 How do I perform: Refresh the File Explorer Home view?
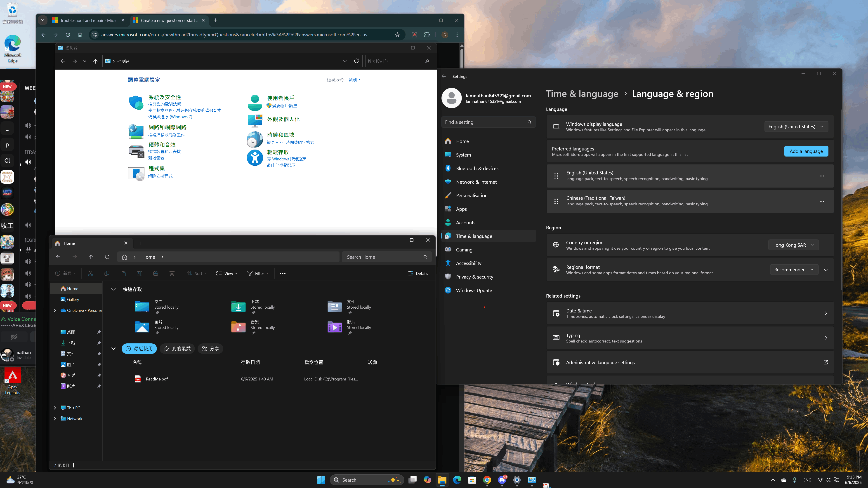pos(107,257)
